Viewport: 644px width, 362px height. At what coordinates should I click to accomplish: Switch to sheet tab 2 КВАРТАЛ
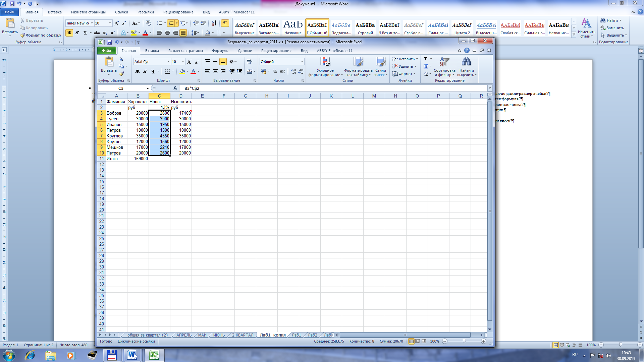tap(243, 335)
